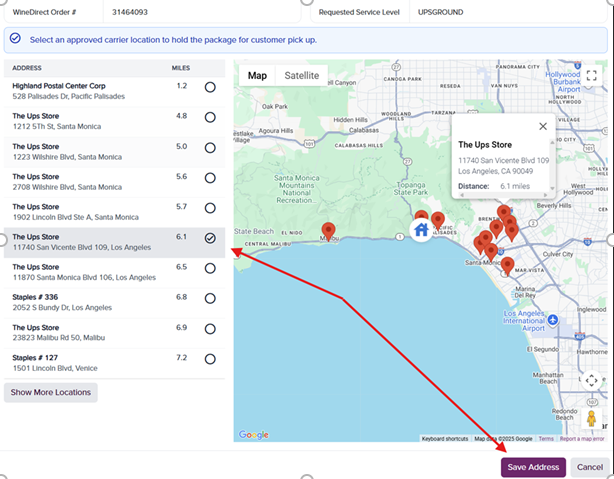Click address 1902 Lincoln Blvd Ste A

(76, 217)
